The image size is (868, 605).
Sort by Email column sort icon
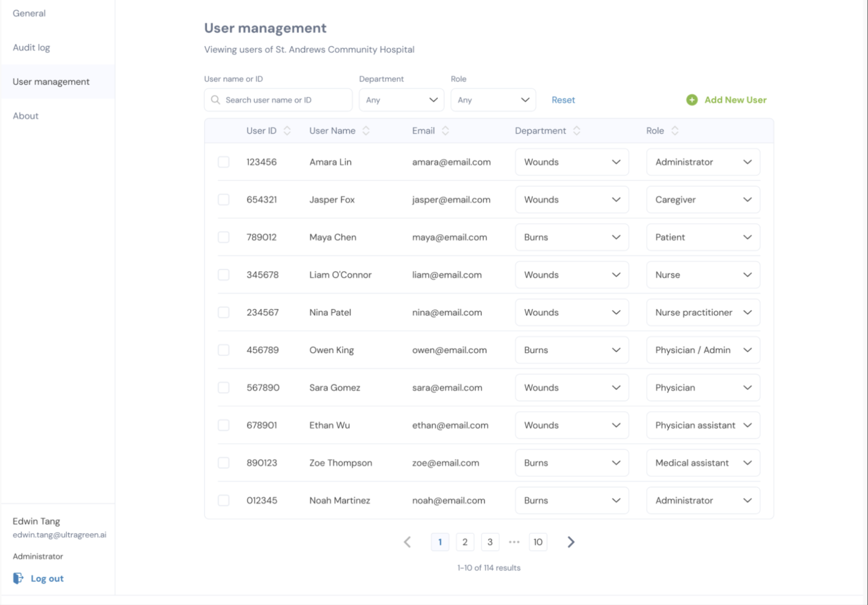[x=445, y=131]
